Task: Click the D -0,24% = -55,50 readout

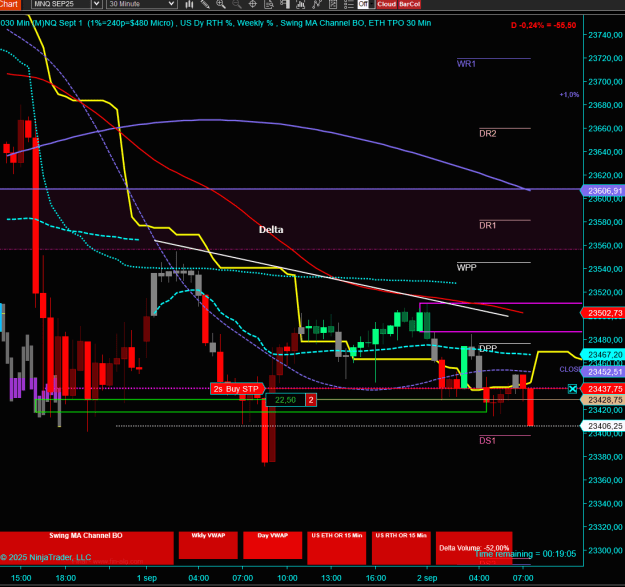Action: pos(544,25)
